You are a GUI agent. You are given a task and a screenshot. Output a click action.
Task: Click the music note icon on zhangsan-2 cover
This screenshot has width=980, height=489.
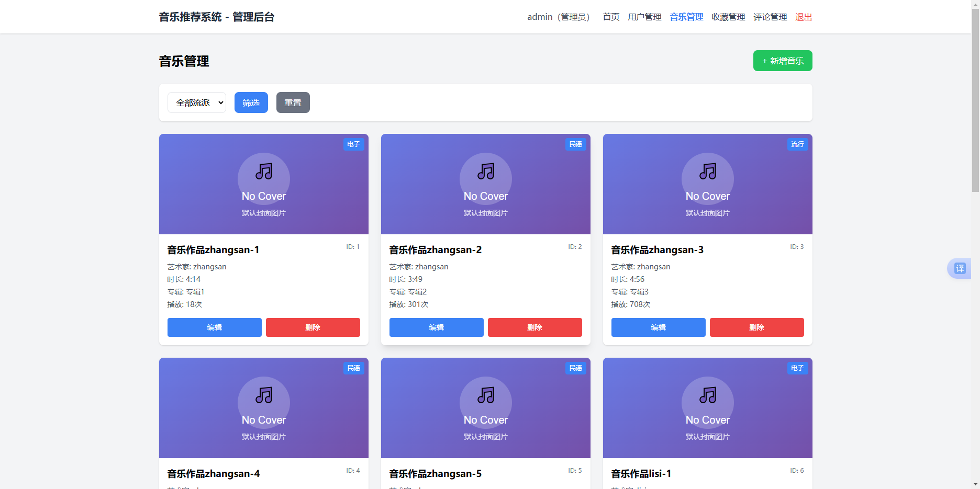[x=486, y=171]
